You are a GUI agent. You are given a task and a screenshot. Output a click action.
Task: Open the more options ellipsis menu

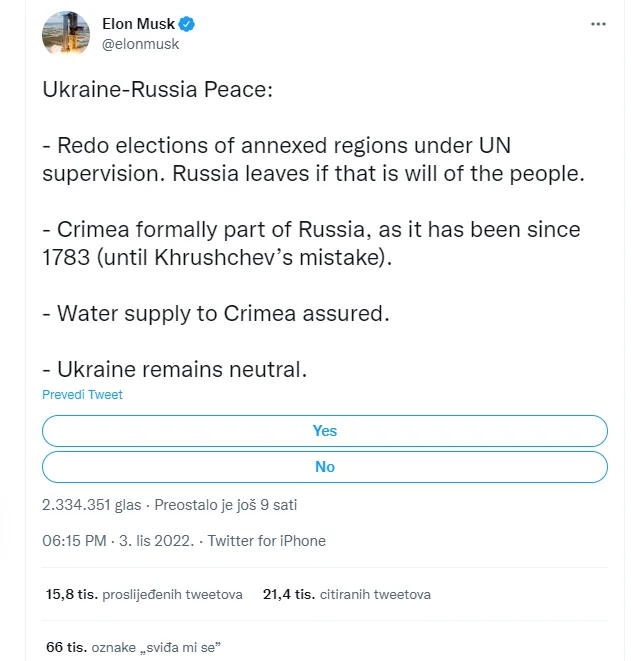coord(598,23)
